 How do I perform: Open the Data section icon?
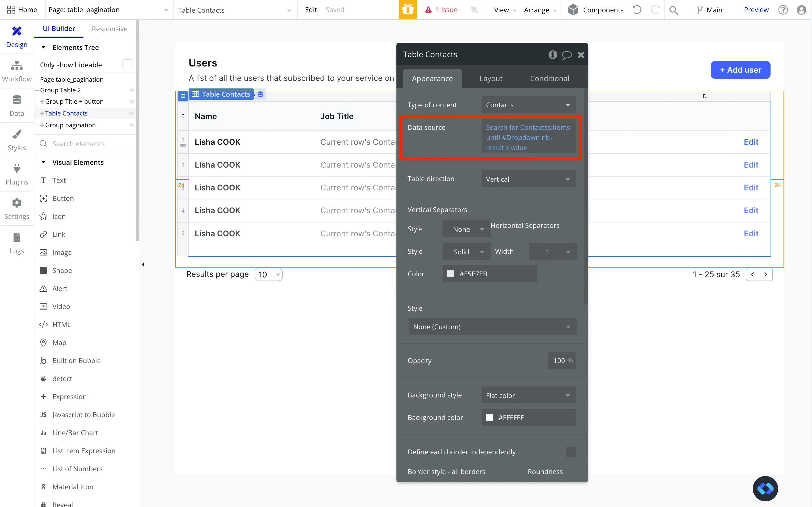coord(17,100)
